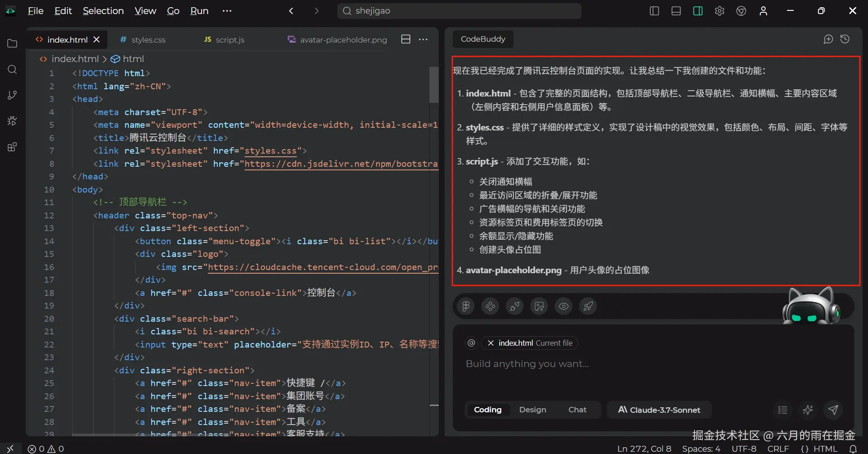Toggle the bottom panel layout
Viewport: 868px width, 454px height.
(676, 11)
